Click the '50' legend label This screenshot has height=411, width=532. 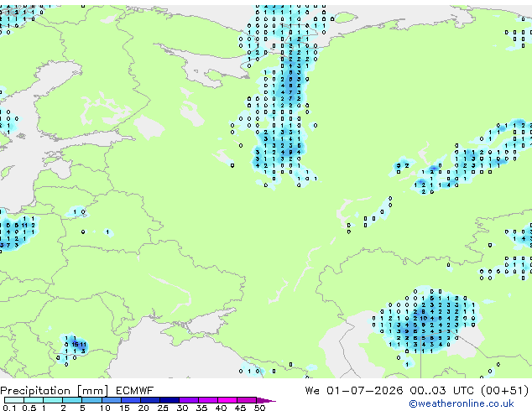click(259, 408)
